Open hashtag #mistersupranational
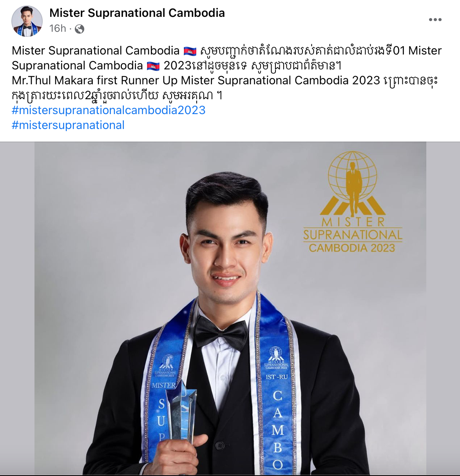 pyautogui.click(x=68, y=125)
